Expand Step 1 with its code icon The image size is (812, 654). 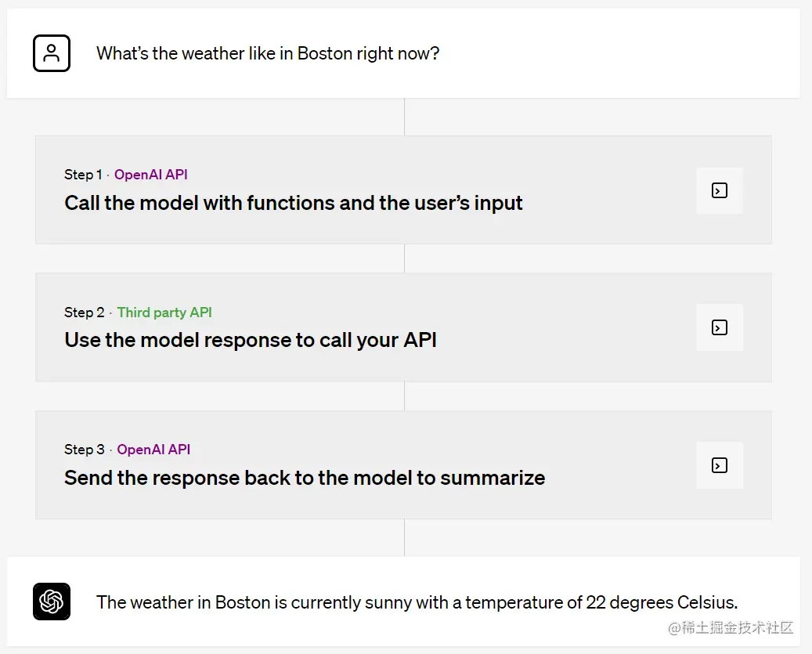point(720,190)
